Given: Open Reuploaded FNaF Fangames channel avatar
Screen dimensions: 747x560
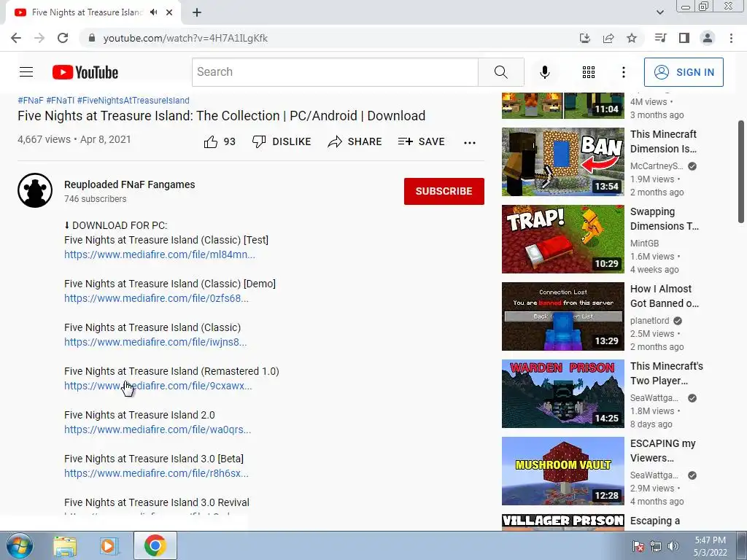Looking at the screenshot, I should 35,190.
